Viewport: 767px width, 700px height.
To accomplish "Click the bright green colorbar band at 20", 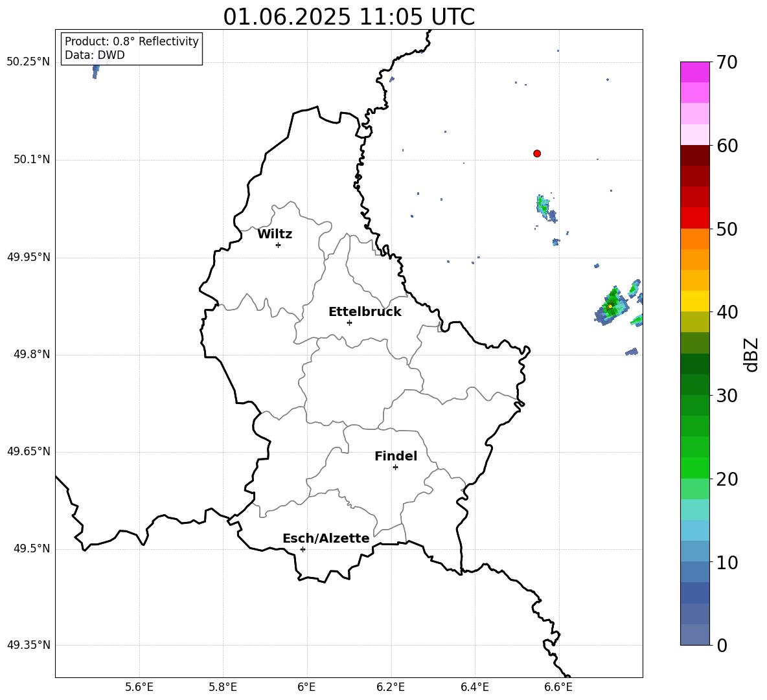I will pyautogui.click(x=694, y=468).
